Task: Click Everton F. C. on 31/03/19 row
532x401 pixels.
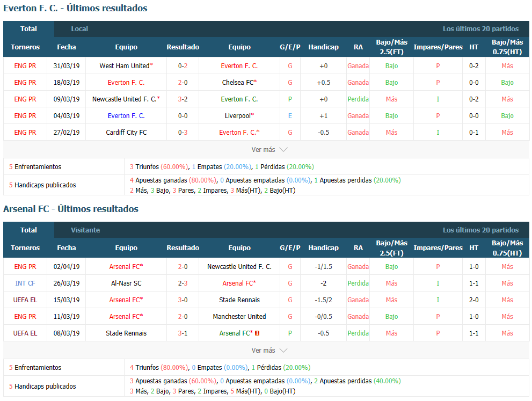Action: click(x=239, y=66)
